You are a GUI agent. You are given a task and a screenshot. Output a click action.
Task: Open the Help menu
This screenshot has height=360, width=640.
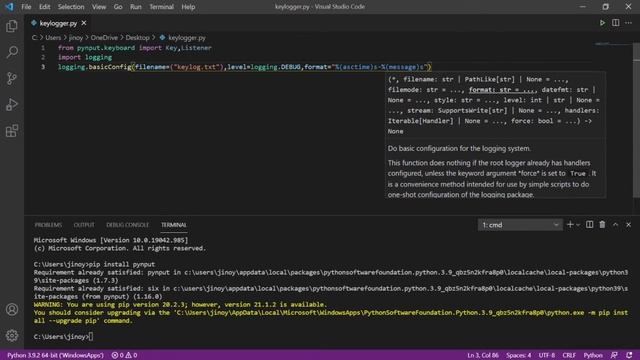pyautogui.click(x=188, y=7)
